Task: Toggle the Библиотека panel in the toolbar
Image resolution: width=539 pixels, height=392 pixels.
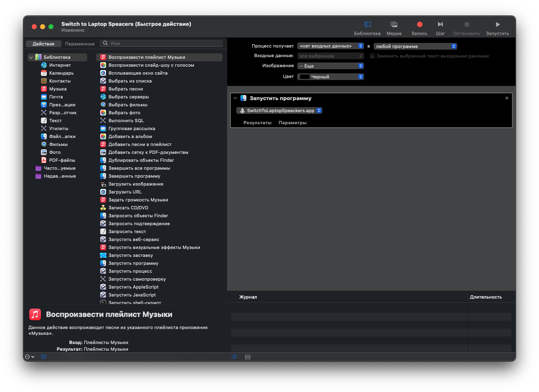Action: point(367,28)
